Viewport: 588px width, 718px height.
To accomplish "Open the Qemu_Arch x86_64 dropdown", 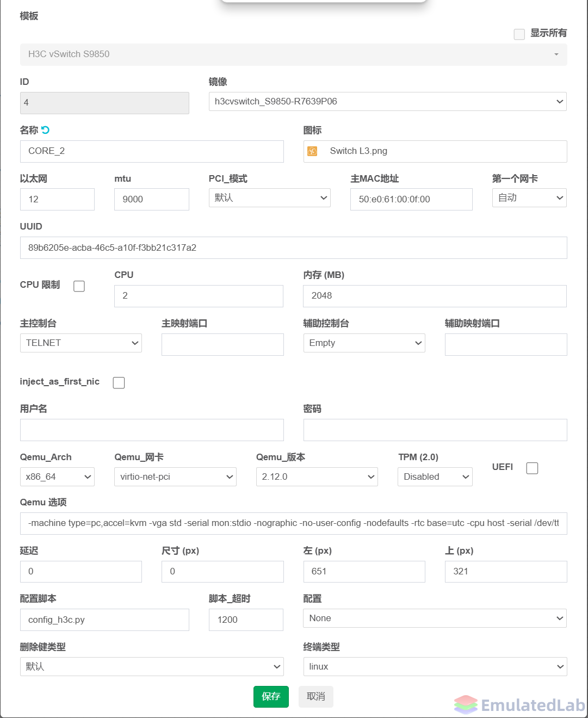I will click(x=57, y=477).
